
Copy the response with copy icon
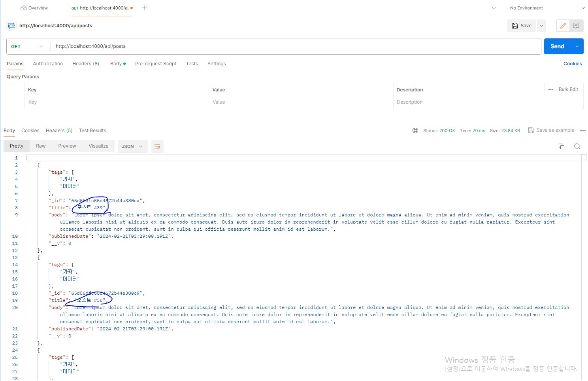click(562, 146)
